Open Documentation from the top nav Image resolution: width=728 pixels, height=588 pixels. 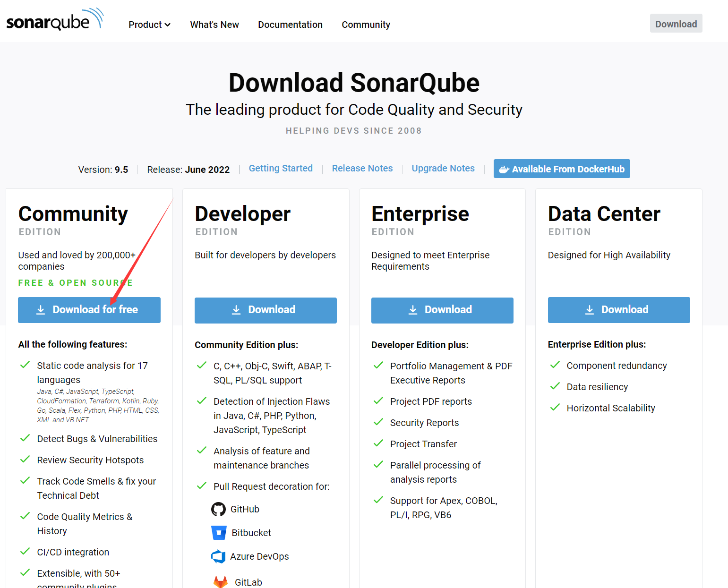pos(290,25)
